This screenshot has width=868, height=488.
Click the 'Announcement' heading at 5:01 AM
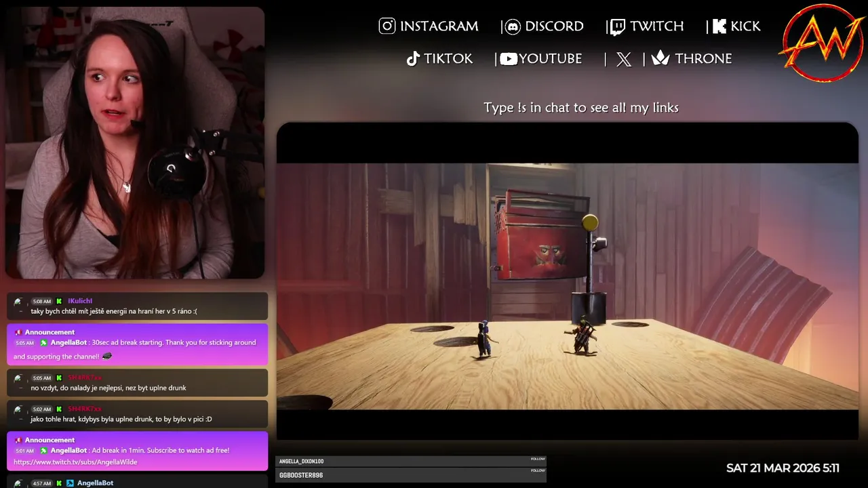50,440
